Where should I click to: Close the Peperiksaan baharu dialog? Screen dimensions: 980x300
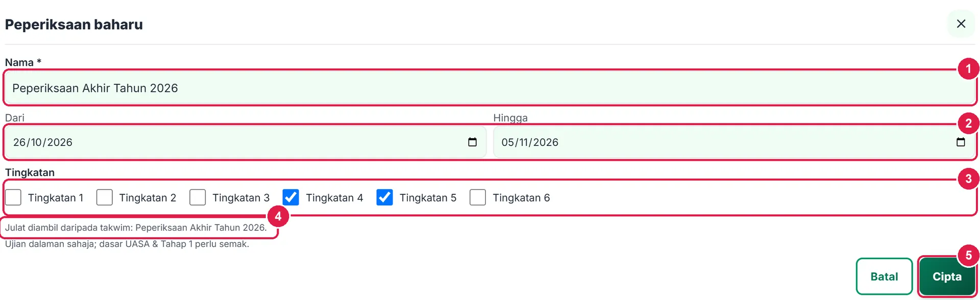coord(961,24)
